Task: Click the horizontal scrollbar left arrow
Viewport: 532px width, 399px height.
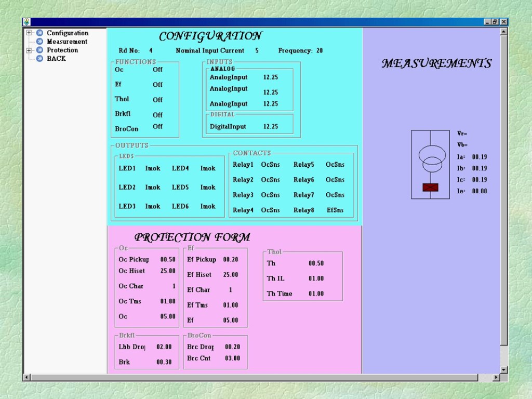Action: pyautogui.click(x=26, y=377)
